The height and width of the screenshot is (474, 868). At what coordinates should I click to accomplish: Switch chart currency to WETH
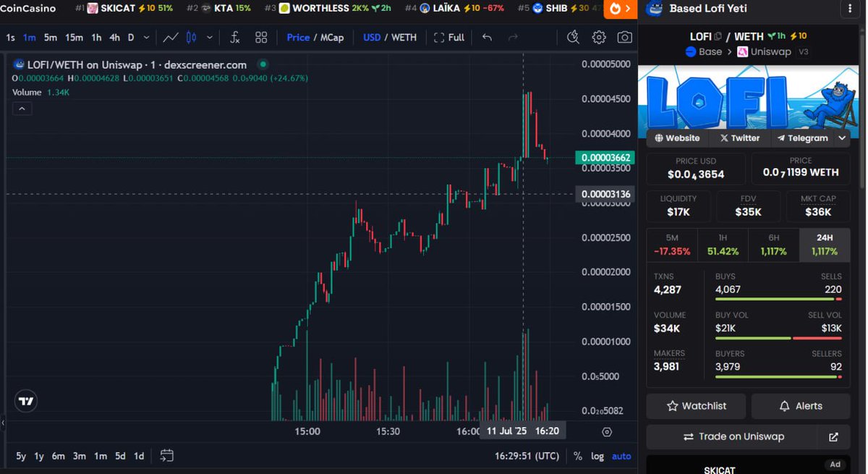[404, 38]
